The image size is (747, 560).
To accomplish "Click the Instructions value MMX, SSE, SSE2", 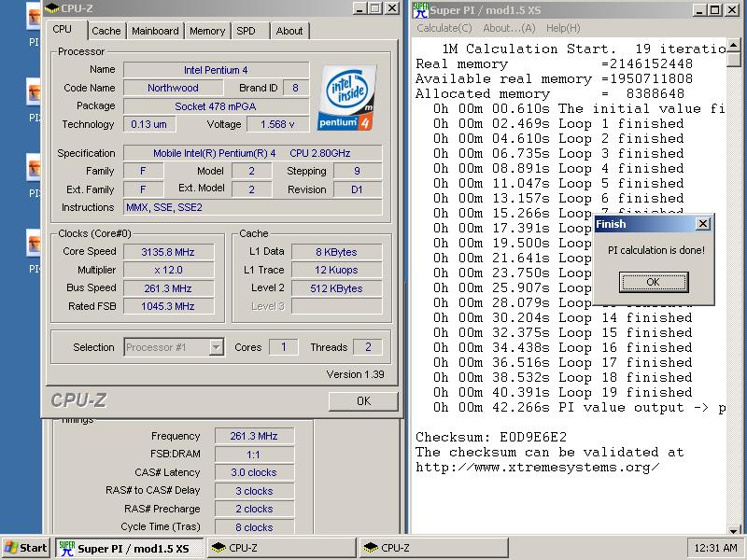I will pos(252,207).
